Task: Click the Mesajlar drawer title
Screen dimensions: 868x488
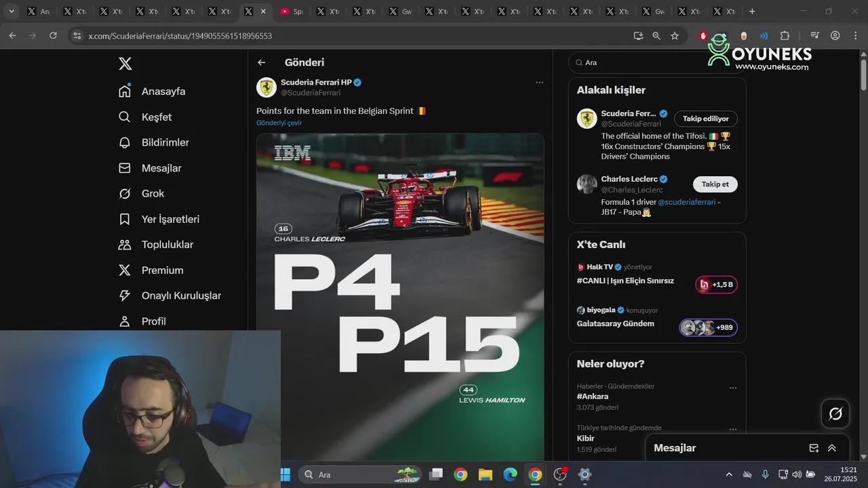Action: [675, 448]
